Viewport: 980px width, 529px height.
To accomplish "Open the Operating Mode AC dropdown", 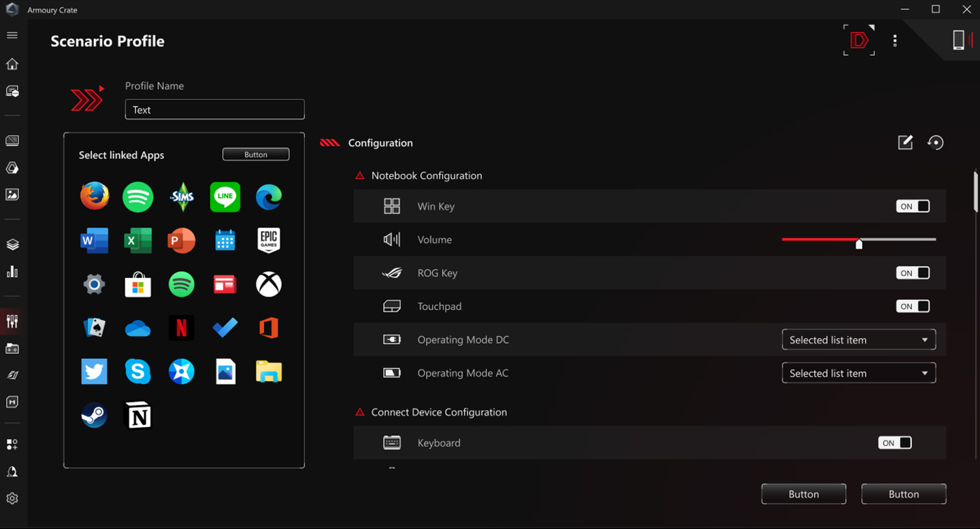I will [x=859, y=373].
